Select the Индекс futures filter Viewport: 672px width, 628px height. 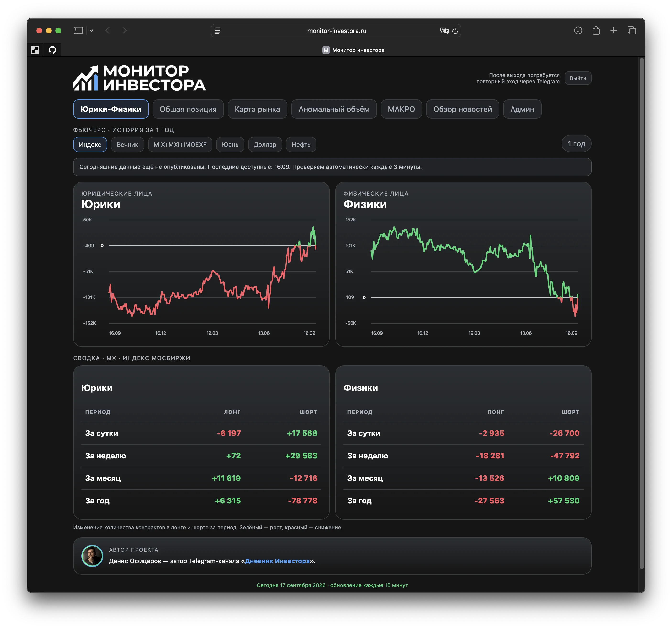[90, 145]
